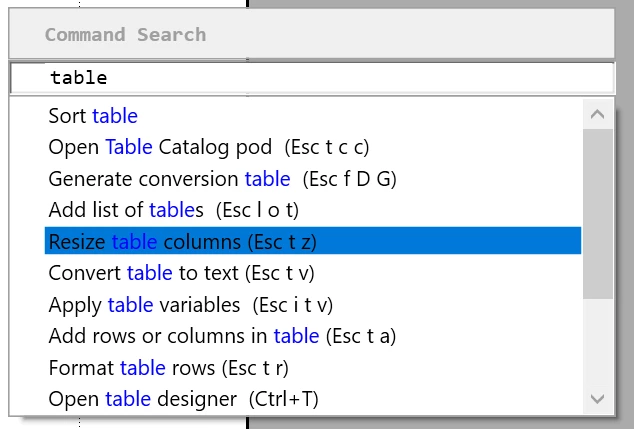Image resolution: width=634 pixels, height=429 pixels.
Task: Place cursor after the typed word 'table'
Action: tap(108, 77)
